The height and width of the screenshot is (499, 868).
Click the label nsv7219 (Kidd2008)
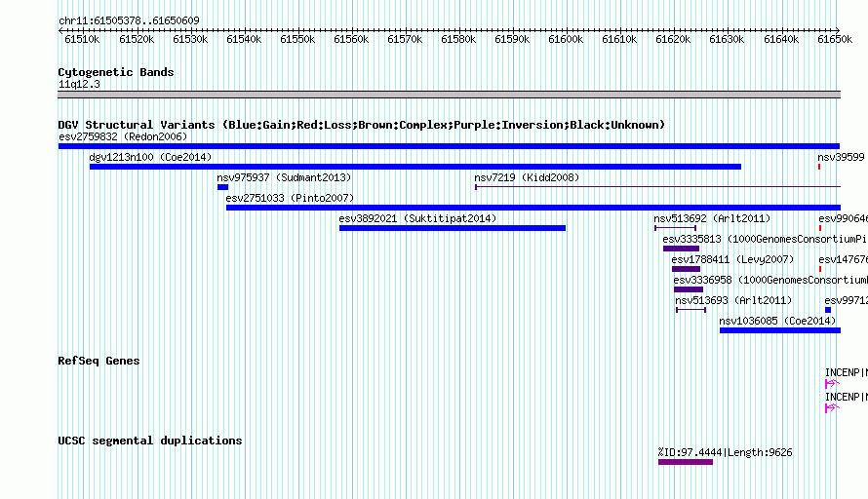pos(527,177)
